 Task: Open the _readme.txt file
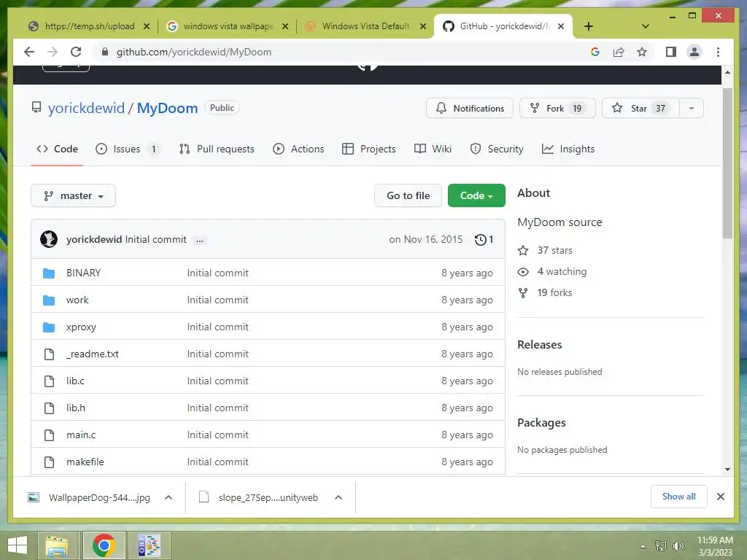coord(93,354)
